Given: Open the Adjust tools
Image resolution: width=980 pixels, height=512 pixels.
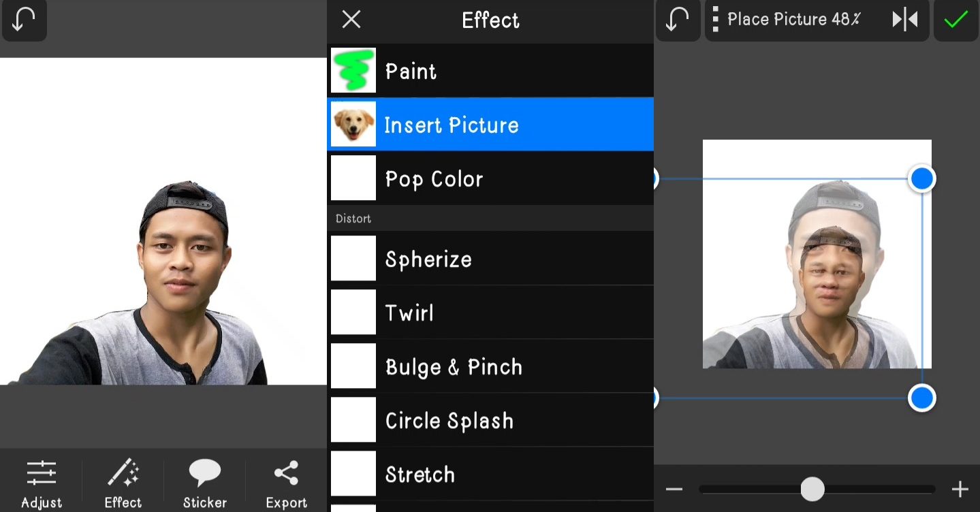Looking at the screenshot, I should [41, 483].
